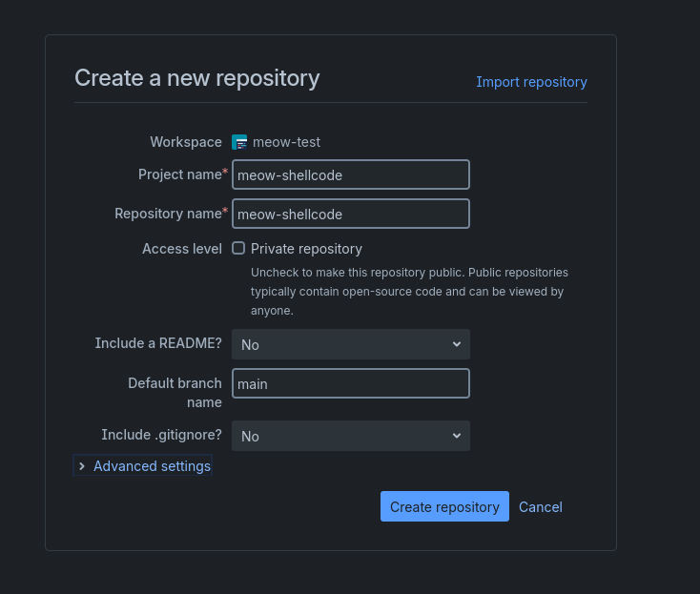Image resolution: width=700 pixels, height=594 pixels.
Task: Tick the Private repository checkbox
Action: point(238,248)
